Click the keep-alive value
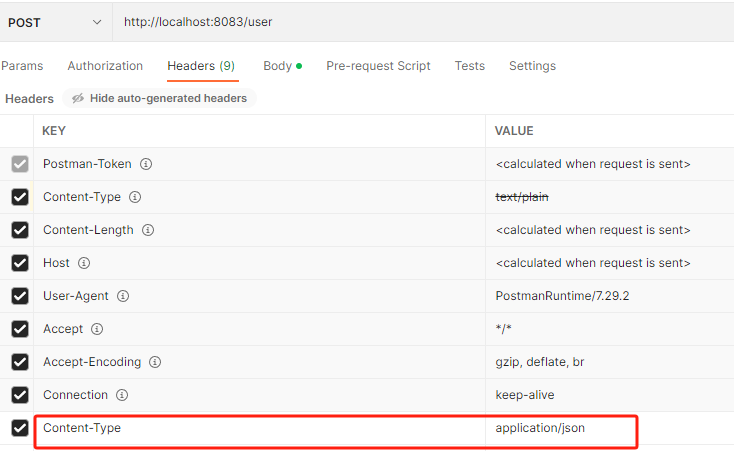 (x=525, y=395)
